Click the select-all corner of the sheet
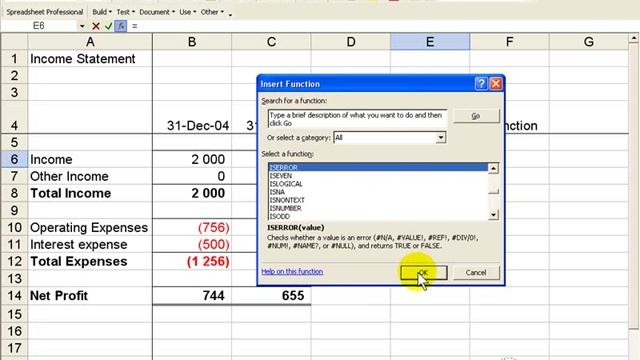The width and height of the screenshot is (640, 360). (x=14, y=42)
